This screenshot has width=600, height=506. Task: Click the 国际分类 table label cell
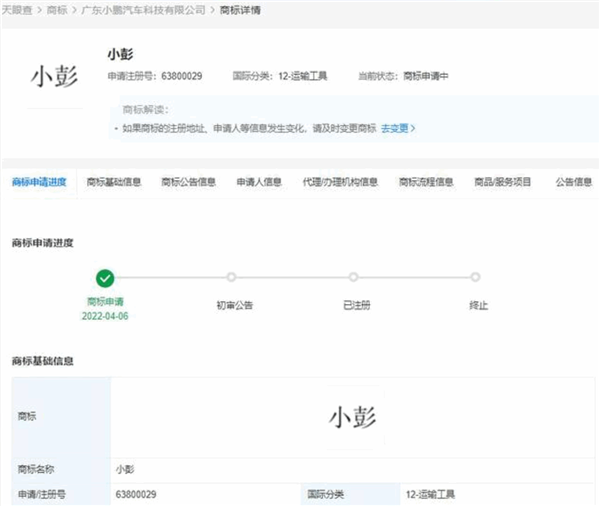point(351,494)
